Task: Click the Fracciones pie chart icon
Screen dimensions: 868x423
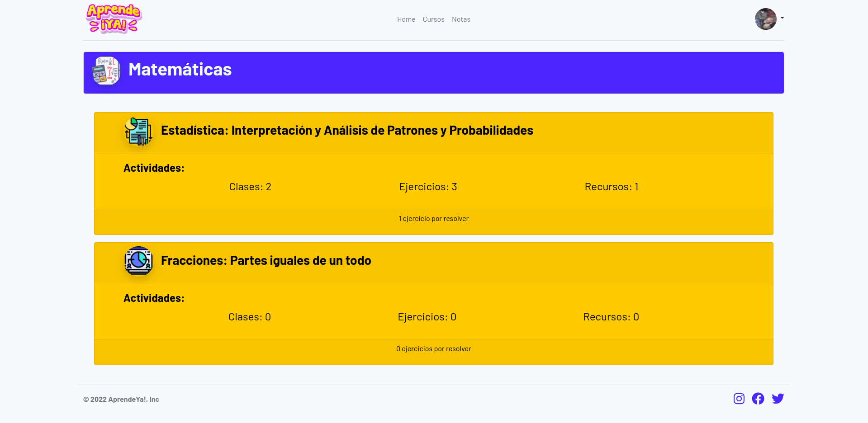Action: pos(138,262)
